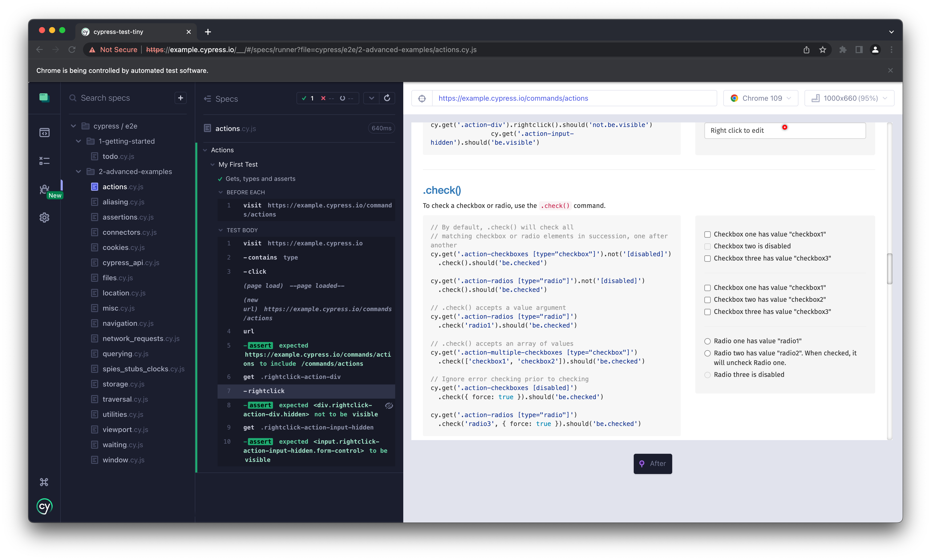Click Not Secure warning icon
This screenshot has height=560, width=931.
click(x=92, y=50)
